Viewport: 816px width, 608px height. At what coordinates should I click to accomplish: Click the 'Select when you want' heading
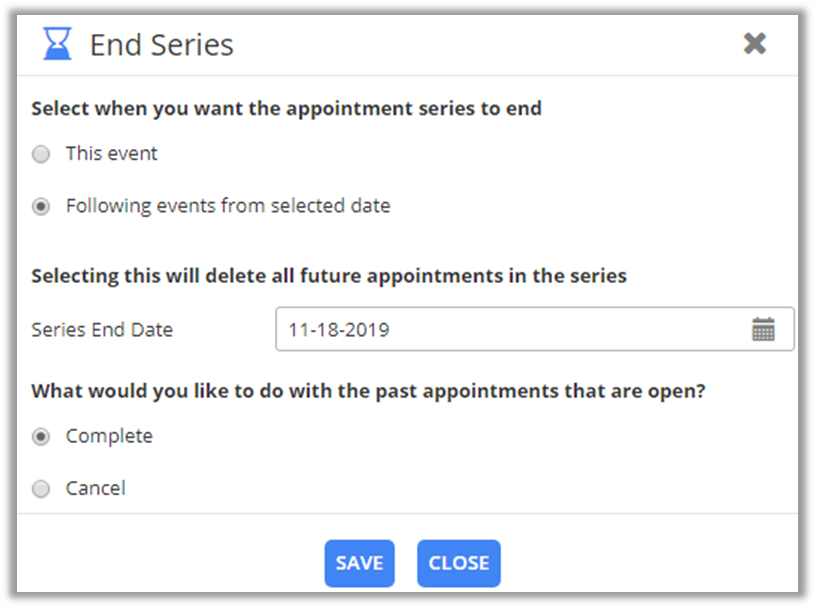286,108
